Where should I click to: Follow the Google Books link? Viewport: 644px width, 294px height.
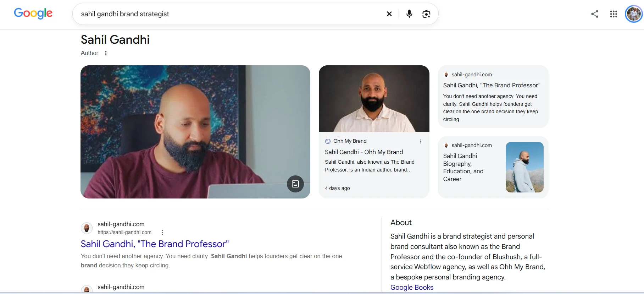[x=412, y=287]
